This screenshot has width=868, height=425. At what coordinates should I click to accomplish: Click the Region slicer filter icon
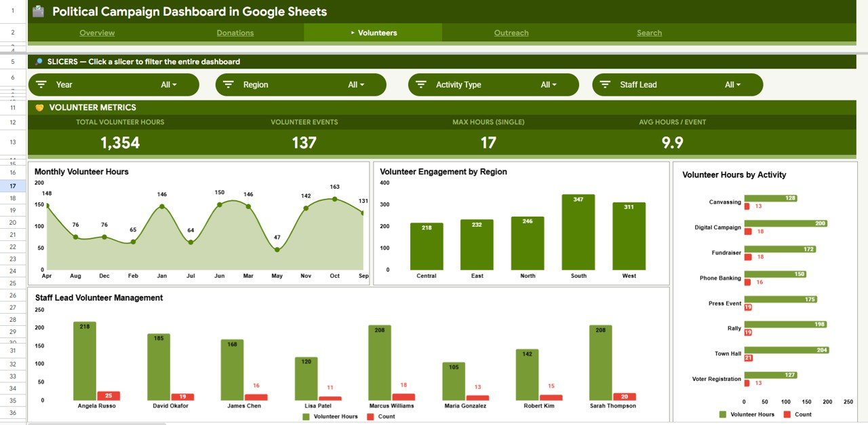tap(229, 85)
